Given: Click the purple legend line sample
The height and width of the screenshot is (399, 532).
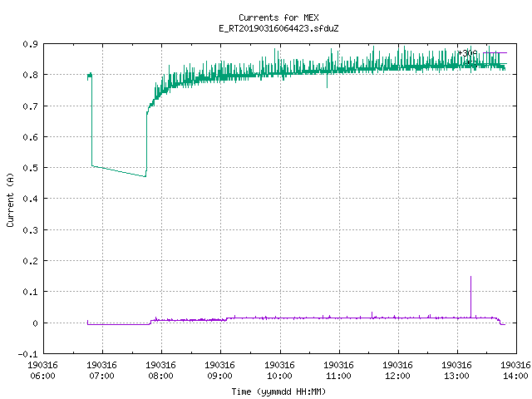Looking at the screenshot, I should [x=495, y=53].
